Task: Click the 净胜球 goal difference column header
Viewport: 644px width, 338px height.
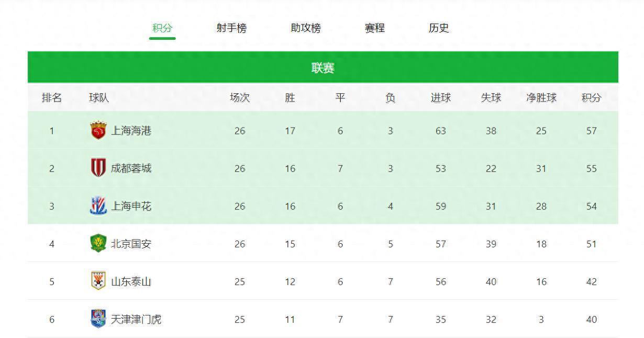Action: click(x=541, y=97)
